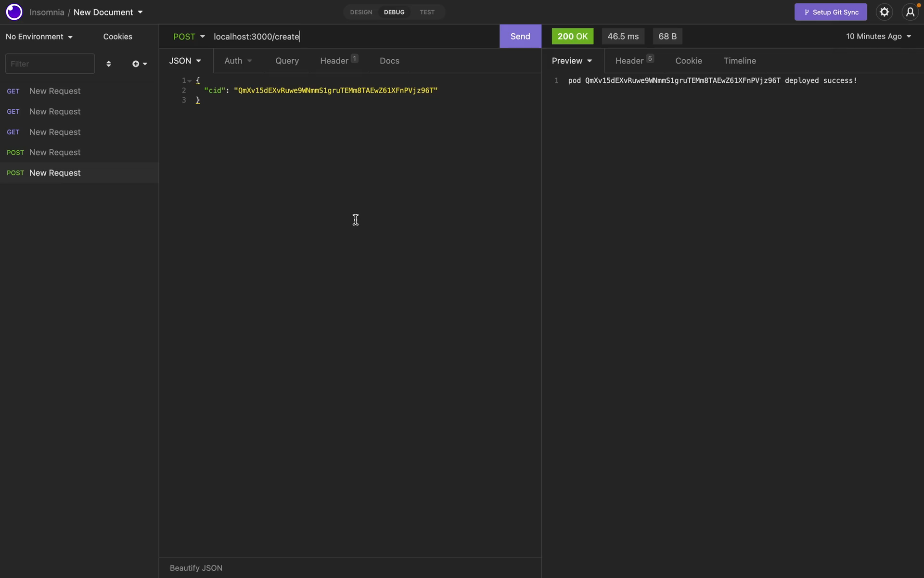This screenshot has height=578, width=924.
Task: Click the Insomnia logo icon
Action: 14,12
